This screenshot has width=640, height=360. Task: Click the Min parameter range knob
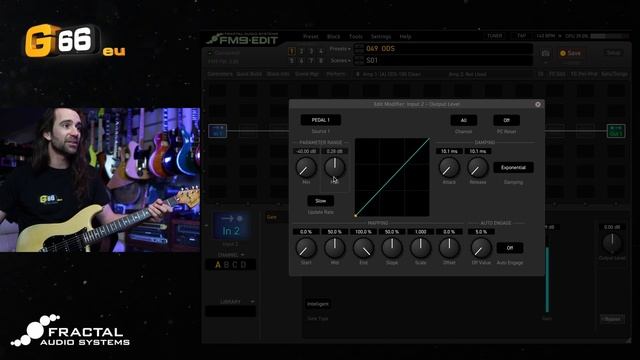(306, 167)
